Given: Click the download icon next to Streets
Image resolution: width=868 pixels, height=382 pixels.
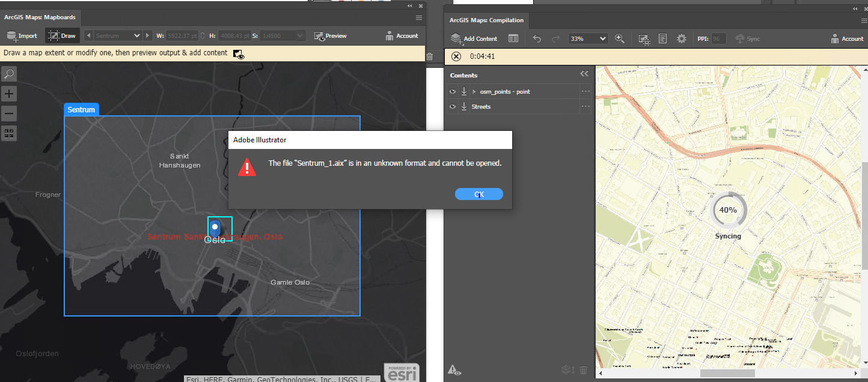Looking at the screenshot, I should [464, 106].
